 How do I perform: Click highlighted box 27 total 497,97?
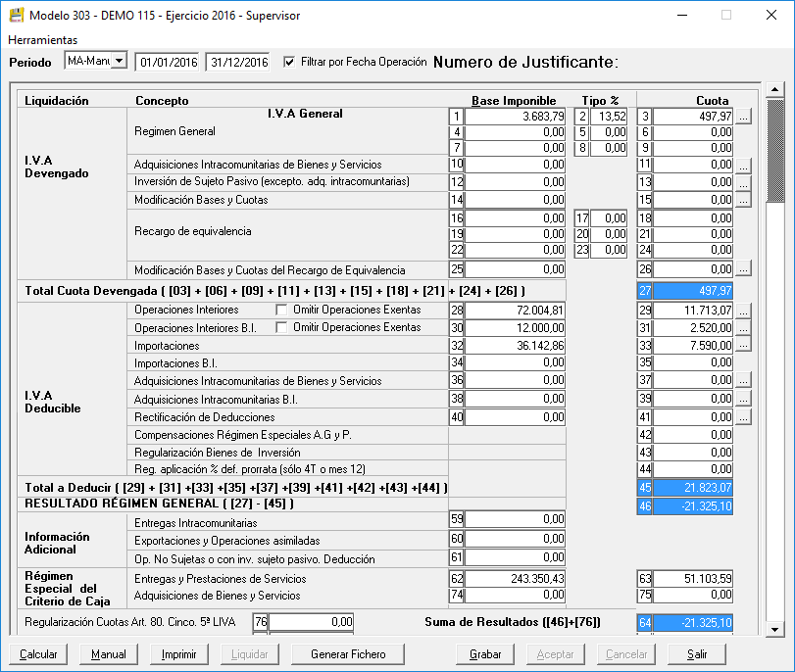coord(693,291)
